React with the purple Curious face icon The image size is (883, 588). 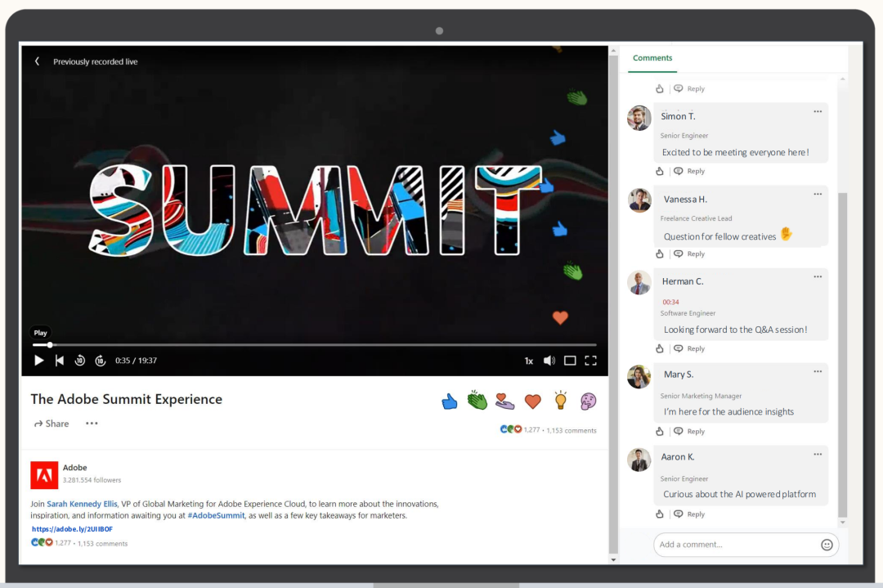589,401
